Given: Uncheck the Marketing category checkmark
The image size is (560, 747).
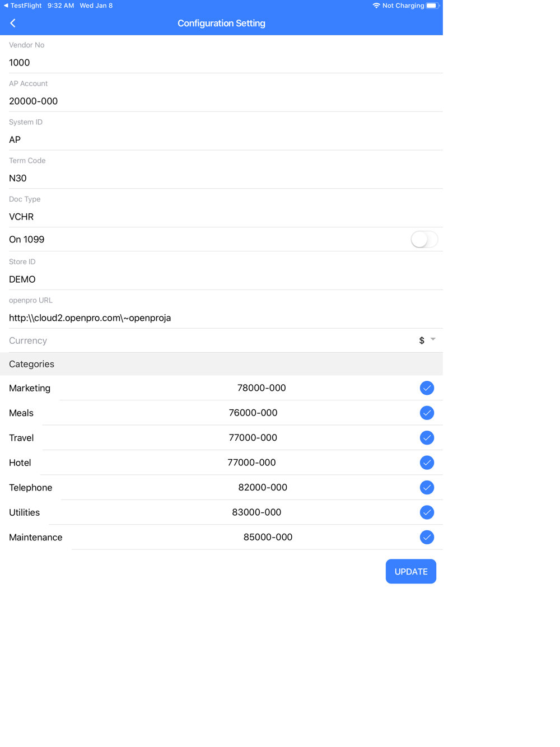Looking at the screenshot, I should (x=427, y=388).
